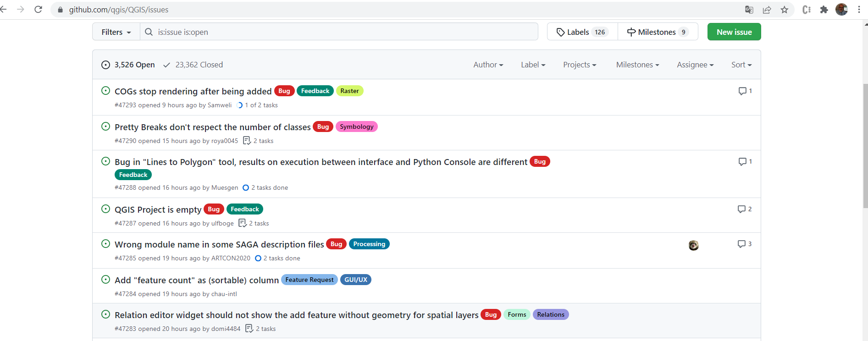Screen dimensions: 868x341
Task: Click open-issue icon beside QGIS Project is empty
Action: click(x=105, y=209)
